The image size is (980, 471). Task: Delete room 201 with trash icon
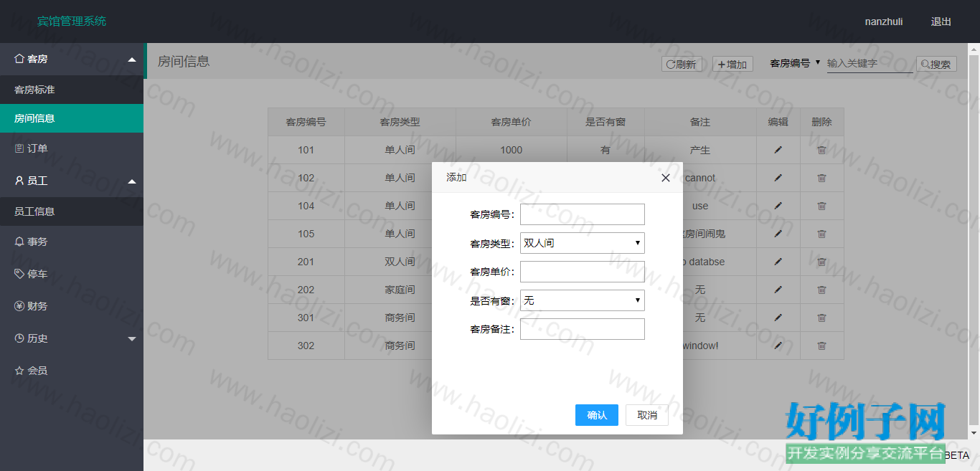822,262
